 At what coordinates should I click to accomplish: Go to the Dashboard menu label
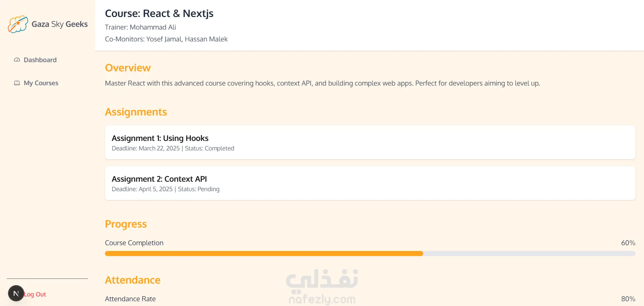click(x=40, y=60)
